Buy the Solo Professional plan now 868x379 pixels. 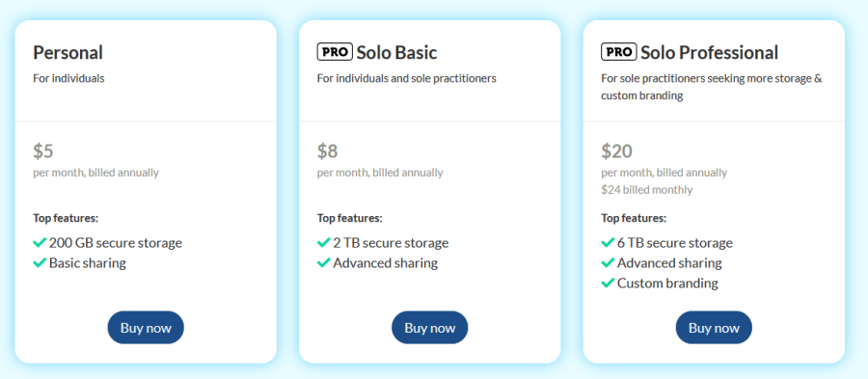tap(714, 328)
